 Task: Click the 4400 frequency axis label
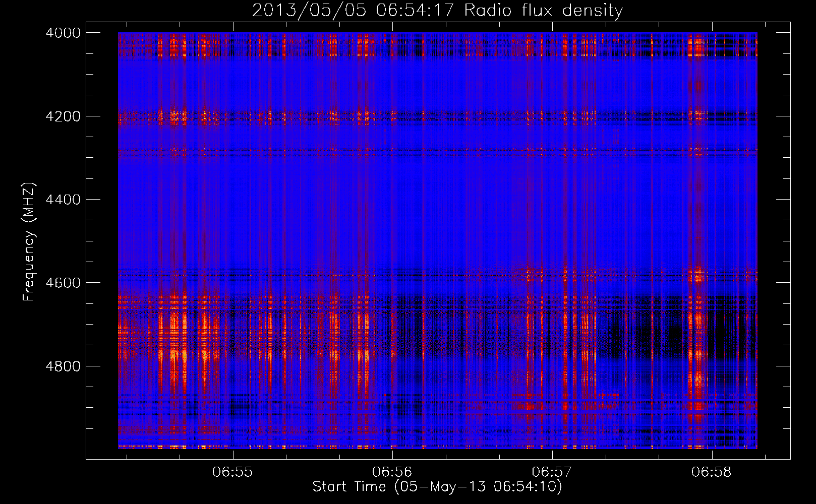[63, 200]
